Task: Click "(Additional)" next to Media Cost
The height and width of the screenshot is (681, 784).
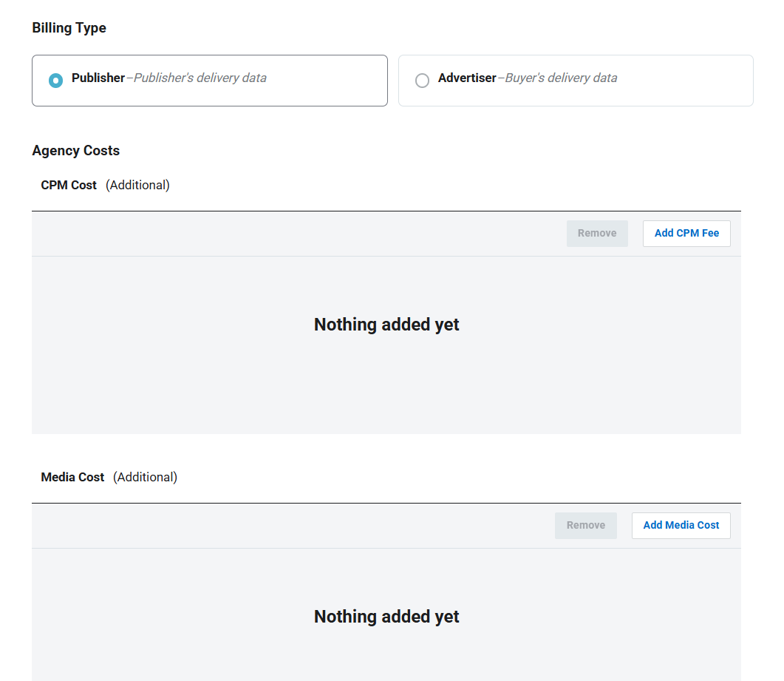Action: [145, 477]
